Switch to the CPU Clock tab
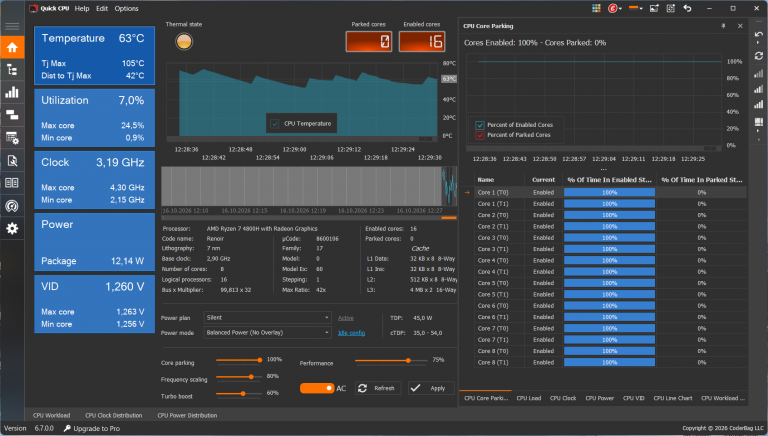The width and height of the screenshot is (768, 436). [x=563, y=398]
